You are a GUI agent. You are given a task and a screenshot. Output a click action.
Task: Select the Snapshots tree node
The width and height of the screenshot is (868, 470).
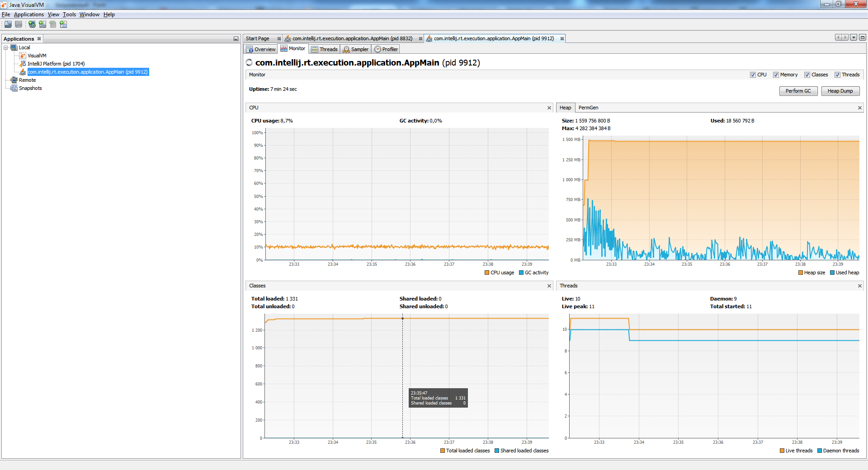[30, 88]
